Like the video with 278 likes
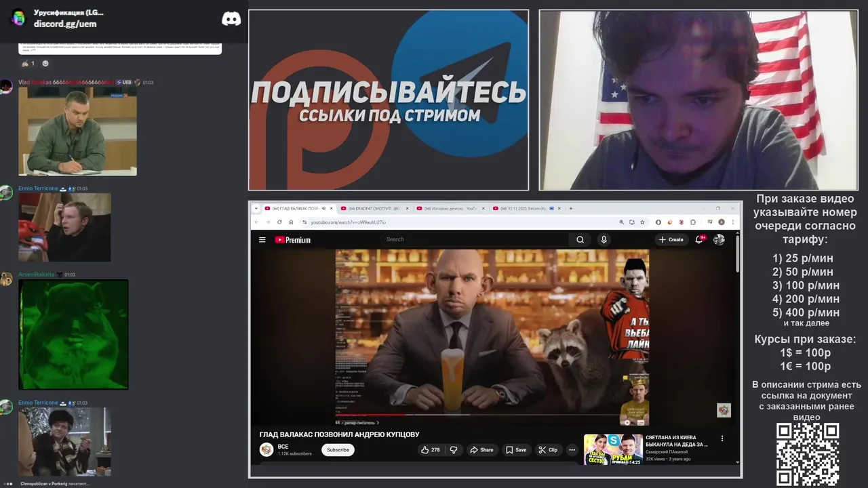This screenshot has width=868, height=488. point(430,449)
